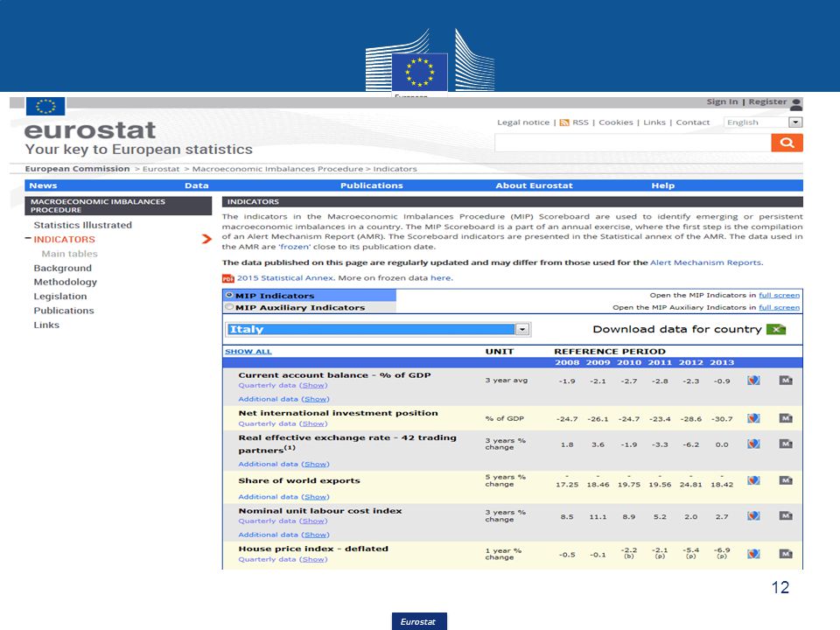Open metadata icon for Share of world exports

click(786, 480)
